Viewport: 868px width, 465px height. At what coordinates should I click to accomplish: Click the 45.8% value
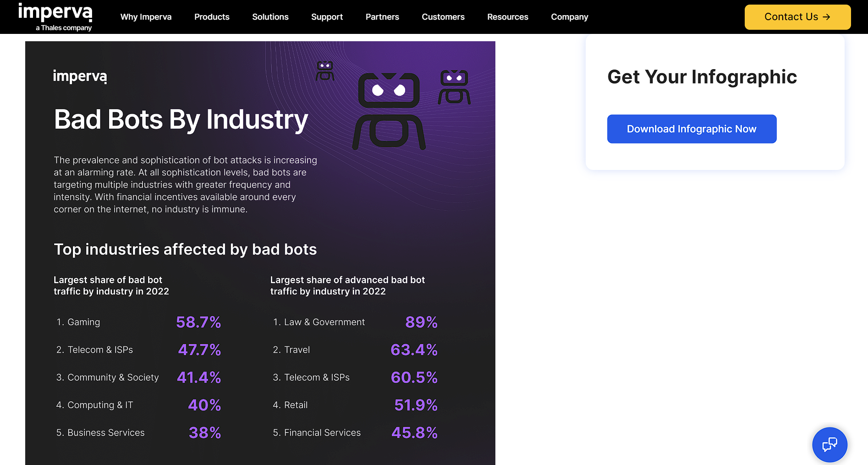[x=414, y=432]
